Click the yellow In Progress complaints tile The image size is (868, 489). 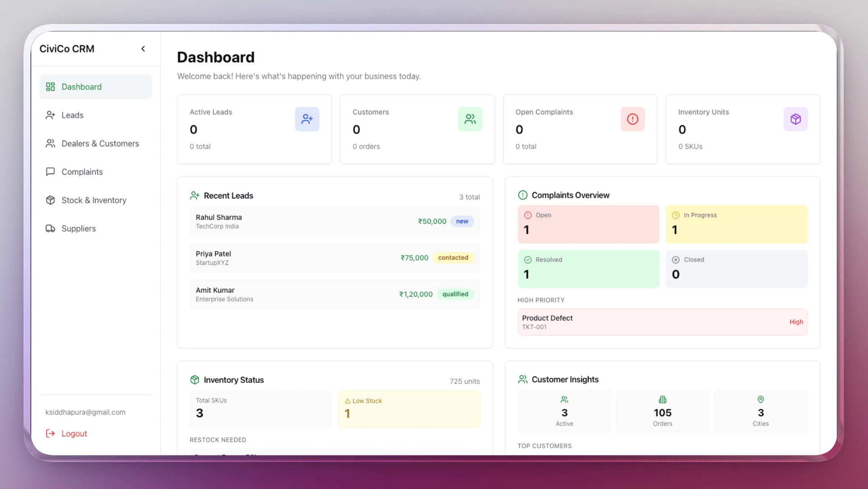point(736,225)
